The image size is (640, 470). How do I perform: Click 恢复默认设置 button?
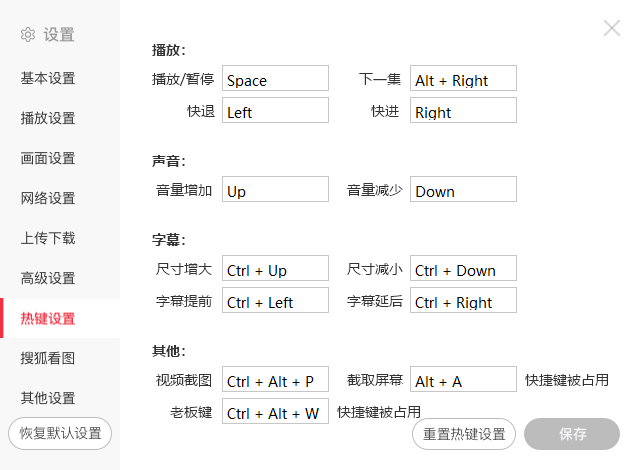[60, 434]
